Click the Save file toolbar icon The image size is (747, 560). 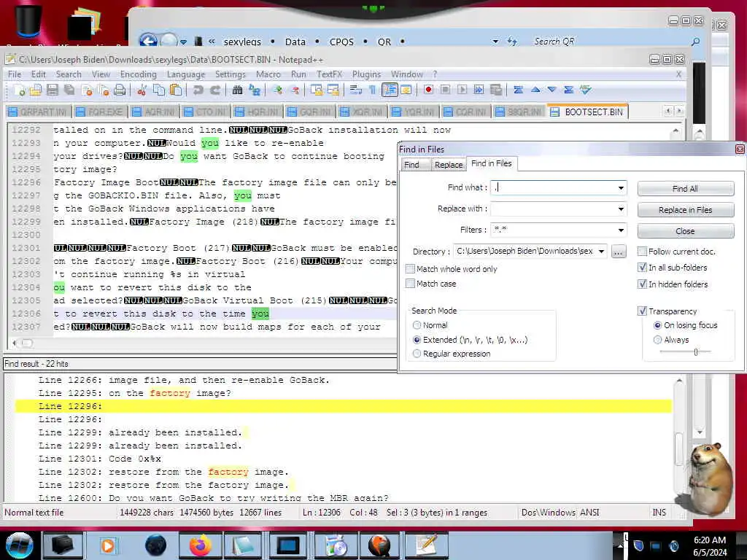tap(53, 90)
